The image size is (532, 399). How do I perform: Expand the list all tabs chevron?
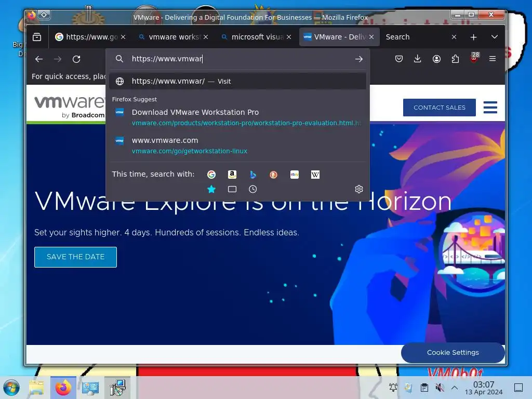click(x=495, y=37)
